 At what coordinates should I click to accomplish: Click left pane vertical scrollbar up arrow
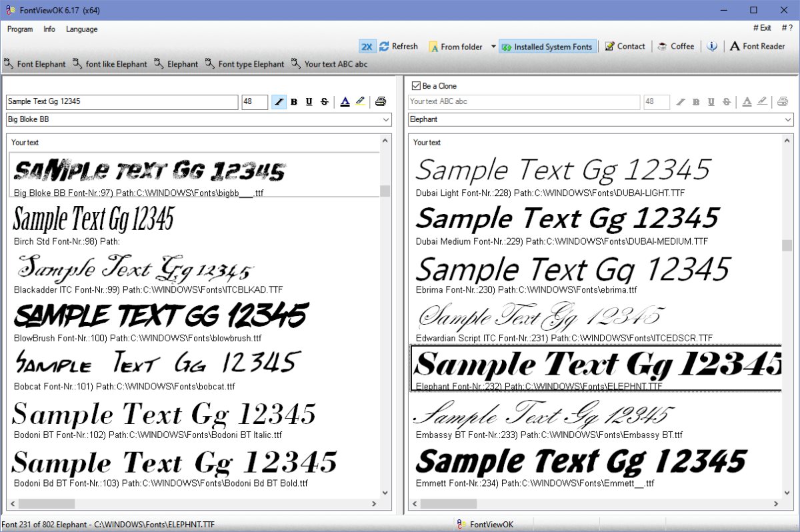tap(385, 141)
